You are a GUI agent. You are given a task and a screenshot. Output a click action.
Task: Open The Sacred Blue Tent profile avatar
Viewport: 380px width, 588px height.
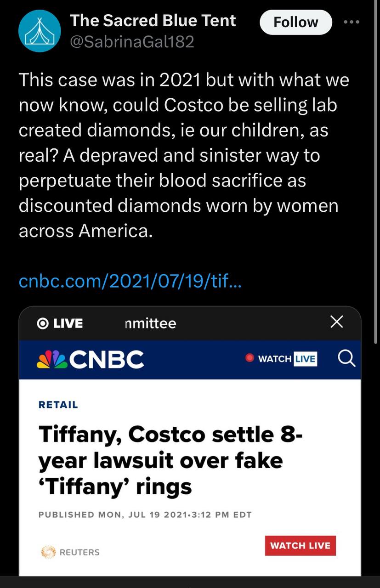pos(40,31)
